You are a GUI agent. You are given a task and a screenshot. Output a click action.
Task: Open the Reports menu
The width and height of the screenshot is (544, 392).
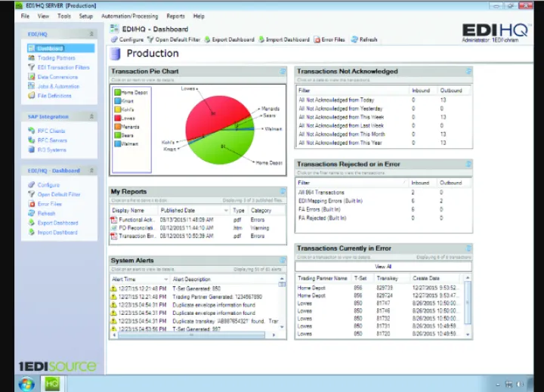coord(175,16)
